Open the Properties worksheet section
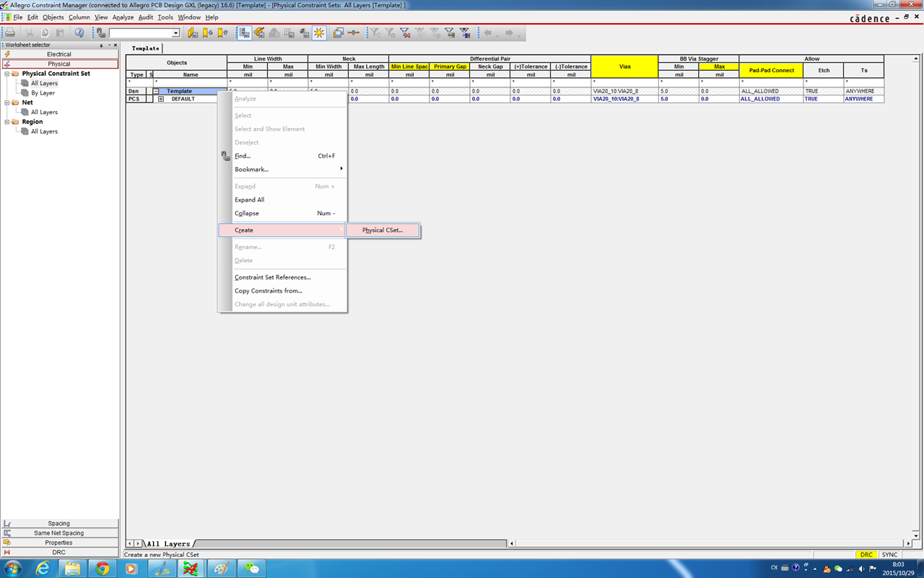Viewport: 924px width, 578px height. [x=60, y=543]
